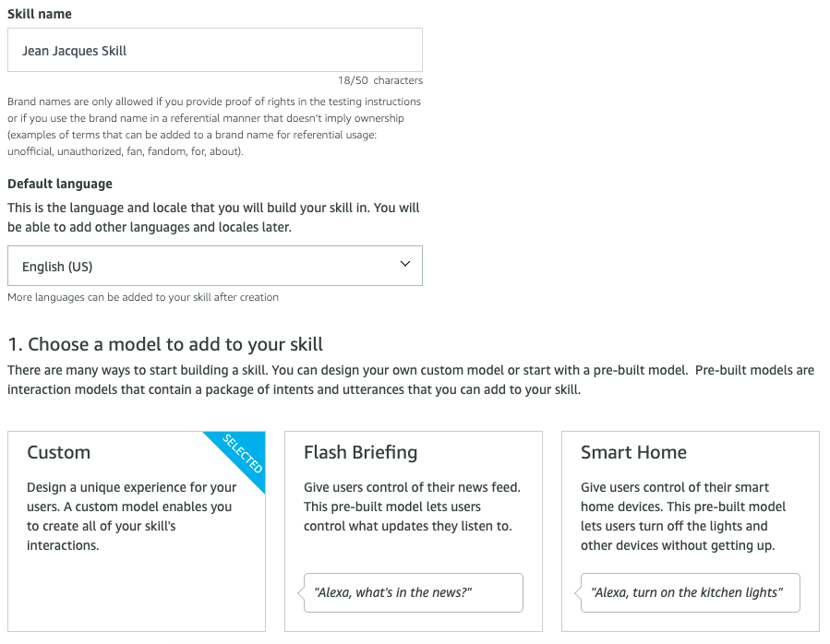Click the "More languages can be added" hint
The width and height of the screenshot is (830, 644).
click(143, 297)
